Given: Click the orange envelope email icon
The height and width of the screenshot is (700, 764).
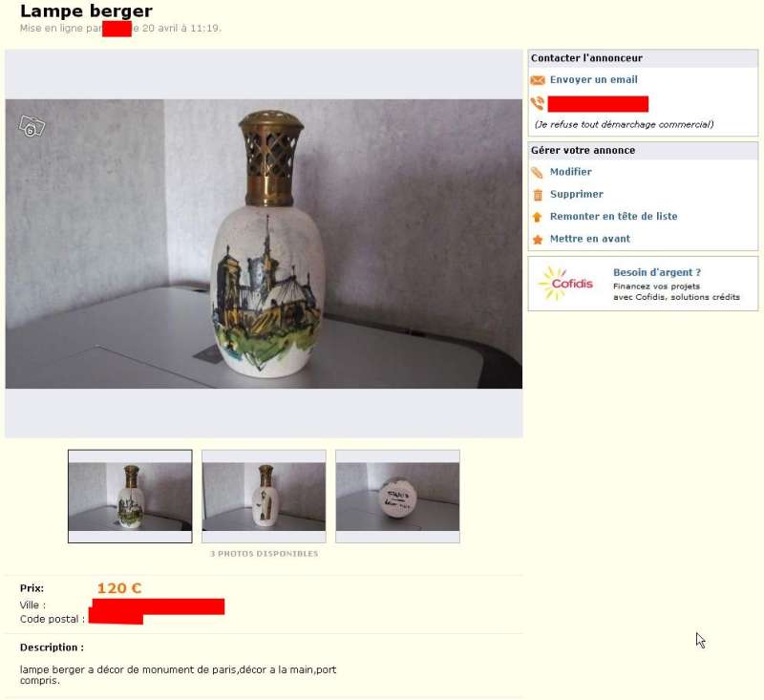Looking at the screenshot, I should tap(538, 80).
